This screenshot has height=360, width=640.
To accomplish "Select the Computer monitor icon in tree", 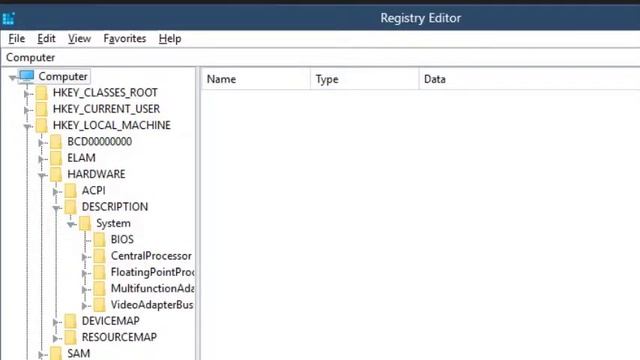I will [x=27, y=76].
